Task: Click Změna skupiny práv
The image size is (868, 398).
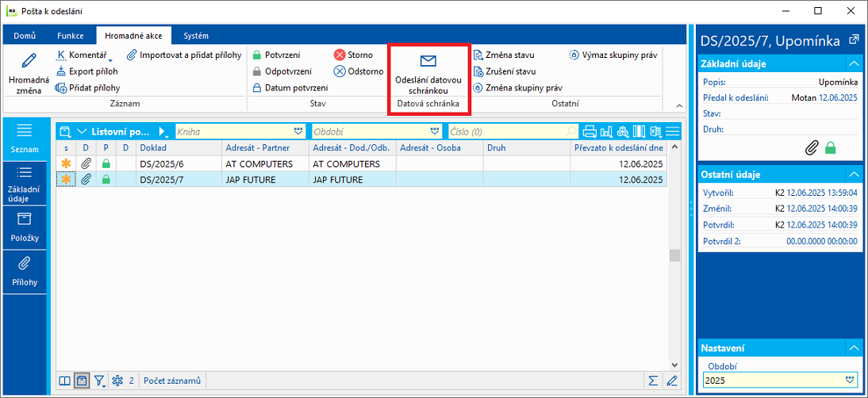Action: [x=518, y=87]
